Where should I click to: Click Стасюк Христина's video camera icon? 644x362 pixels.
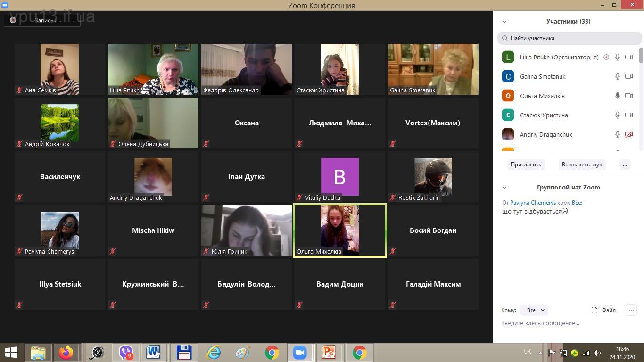click(x=628, y=115)
